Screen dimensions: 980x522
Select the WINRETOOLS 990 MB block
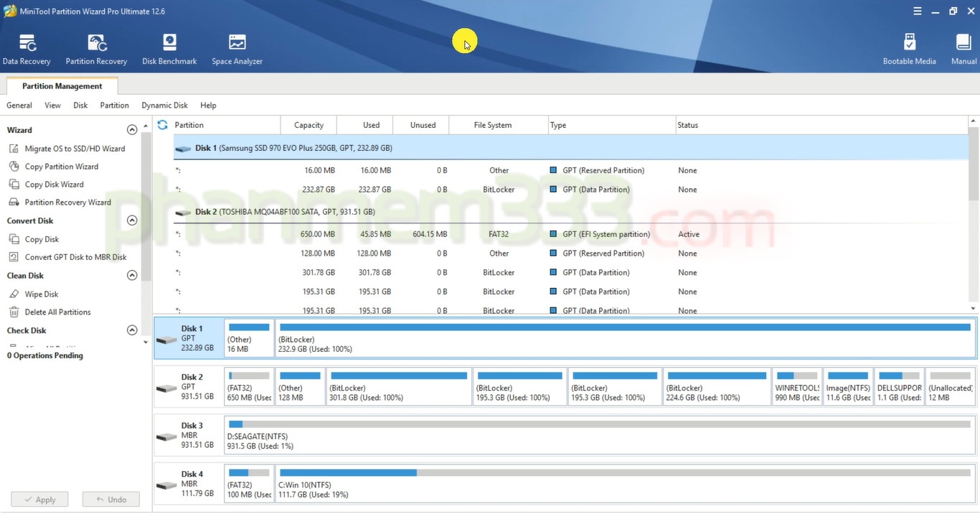[x=797, y=387]
